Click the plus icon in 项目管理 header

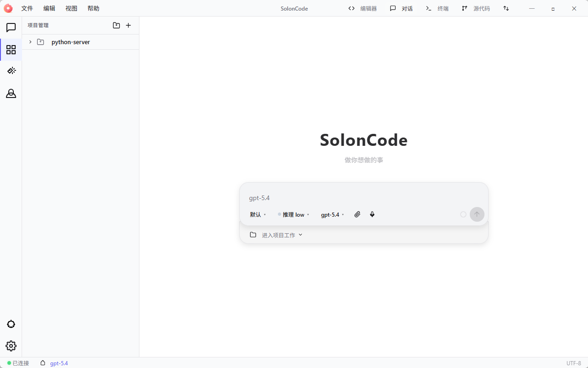click(128, 25)
